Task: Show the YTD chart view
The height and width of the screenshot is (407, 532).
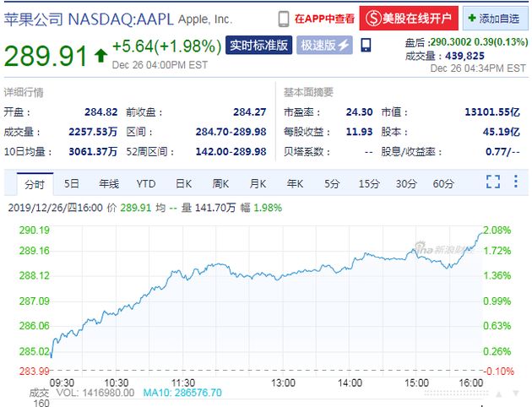Action: [146, 183]
